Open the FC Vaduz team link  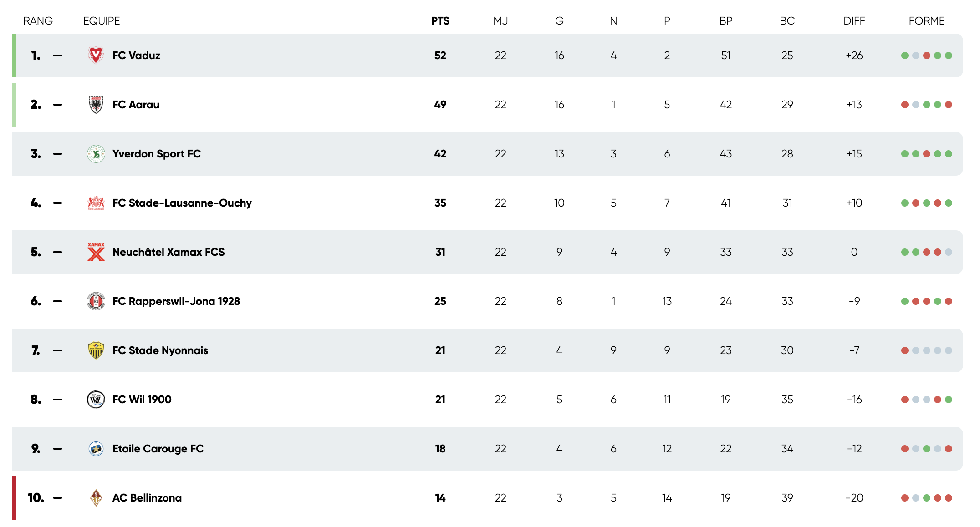click(x=136, y=56)
